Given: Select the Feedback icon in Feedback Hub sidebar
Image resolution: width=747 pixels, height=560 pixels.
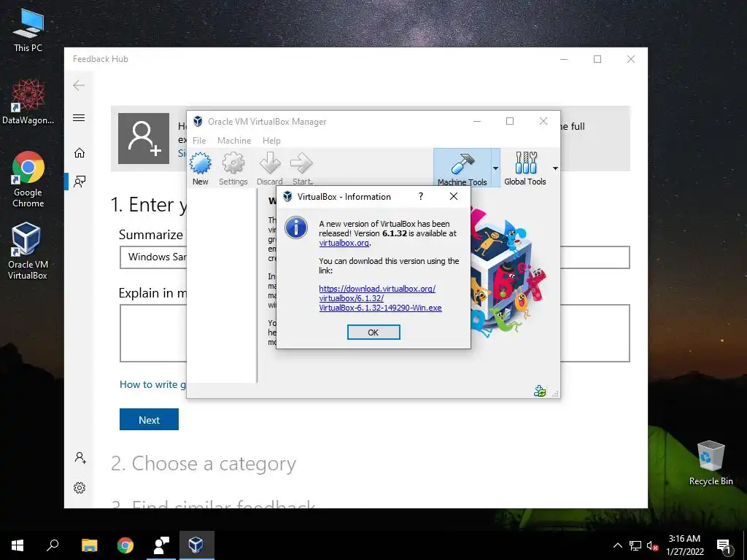Looking at the screenshot, I should pos(80,181).
